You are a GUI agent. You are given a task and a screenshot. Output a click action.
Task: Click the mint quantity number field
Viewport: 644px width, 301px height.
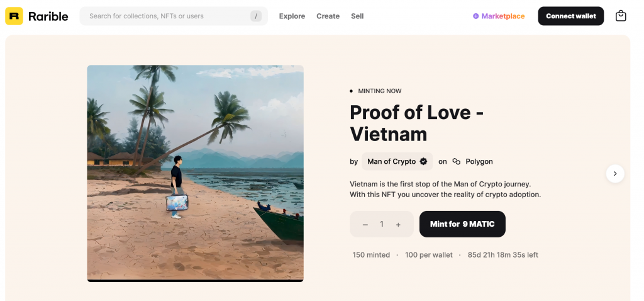[x=382, y=225]
